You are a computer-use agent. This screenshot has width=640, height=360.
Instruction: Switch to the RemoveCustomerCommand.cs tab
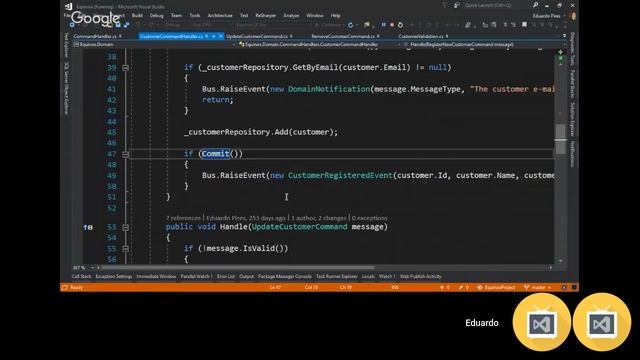pos(343,36)
